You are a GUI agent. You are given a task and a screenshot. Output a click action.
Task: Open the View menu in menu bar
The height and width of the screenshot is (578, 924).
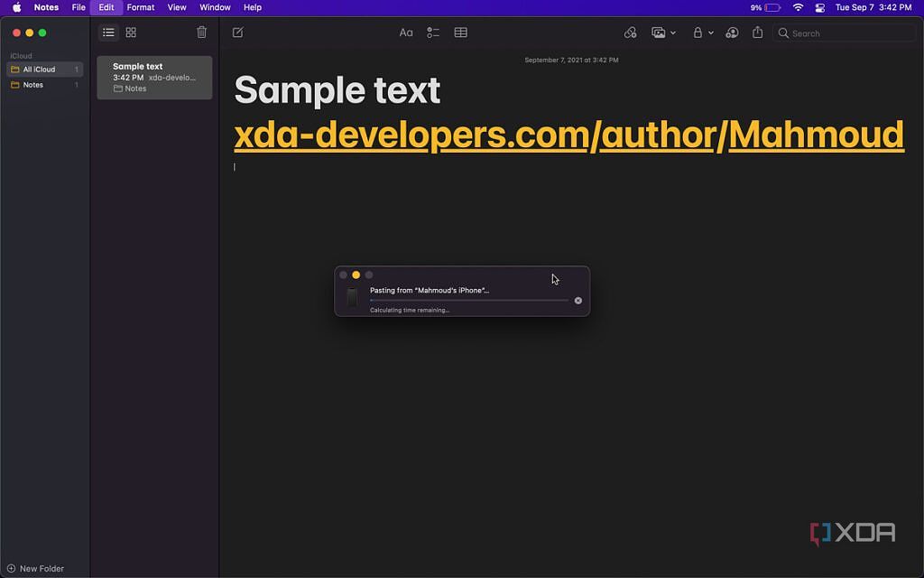(177, 7)
